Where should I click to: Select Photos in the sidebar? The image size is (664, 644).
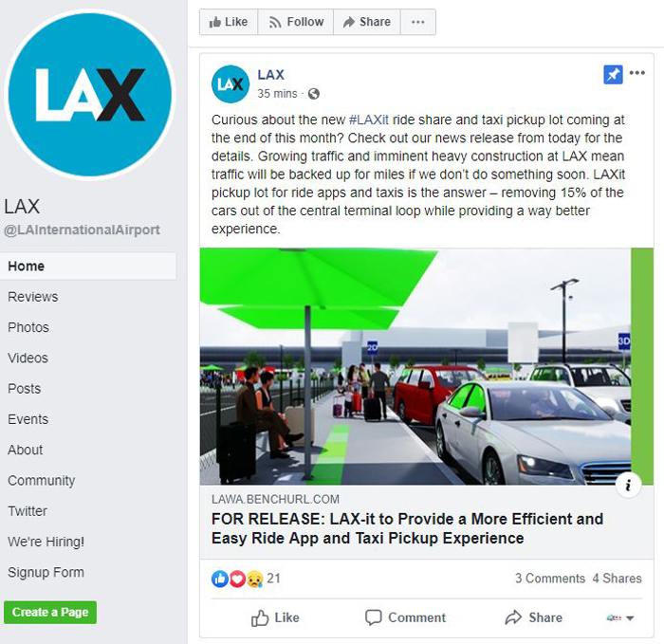click(x=28, y=327)
